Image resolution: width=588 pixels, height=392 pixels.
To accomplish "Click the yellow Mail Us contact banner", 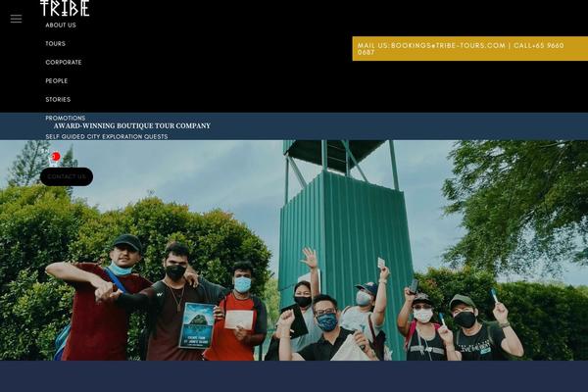I will 469,49.
